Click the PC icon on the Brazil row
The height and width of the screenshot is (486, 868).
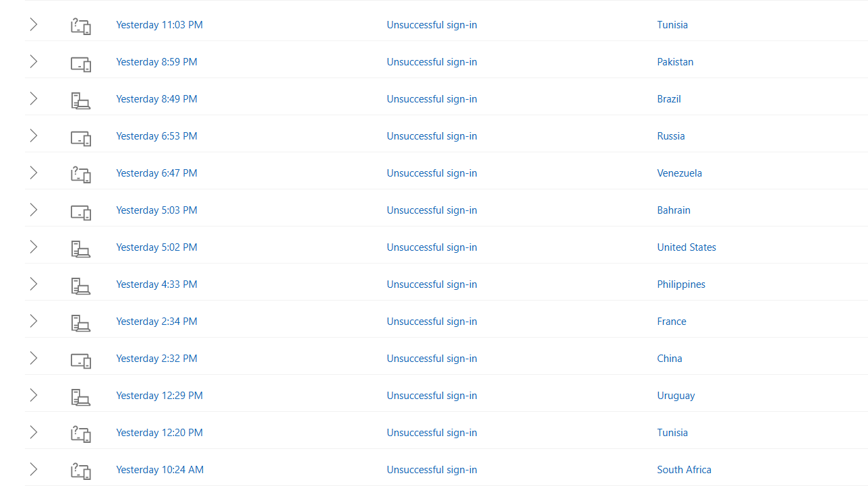pyautogui.click(x=81, y=100)
